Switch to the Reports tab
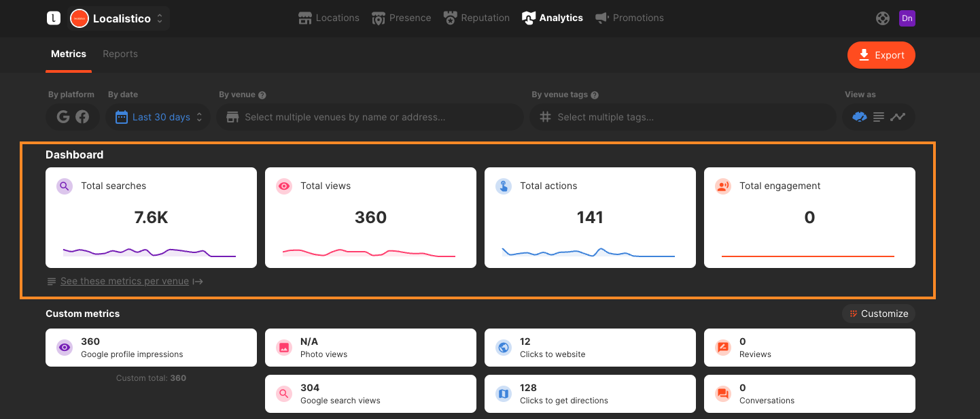Screen dimensions: 980x419 point(120,54)
